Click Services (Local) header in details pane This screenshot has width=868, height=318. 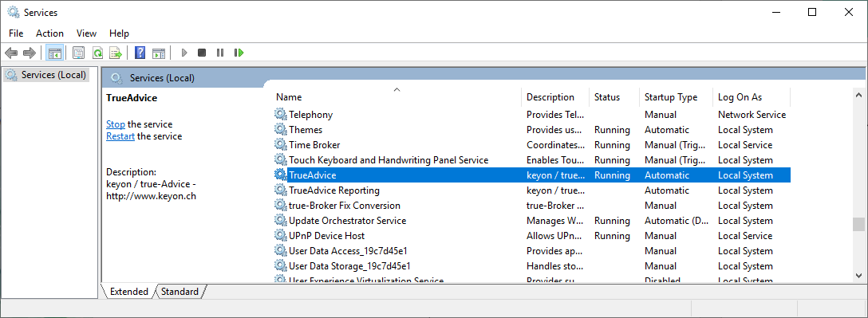coord(162,78)
